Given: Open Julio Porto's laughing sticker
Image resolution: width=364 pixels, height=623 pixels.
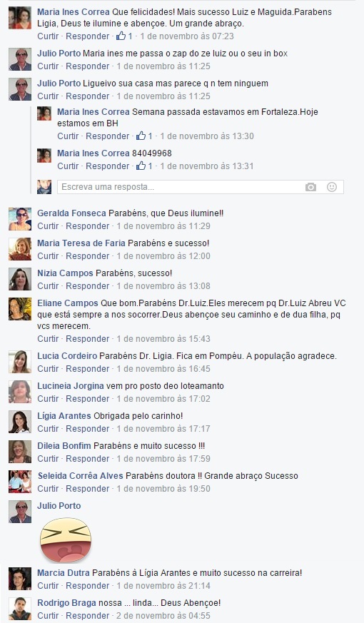Looking at the screenshot, I should pyautogui.click(x=66, y=540).
